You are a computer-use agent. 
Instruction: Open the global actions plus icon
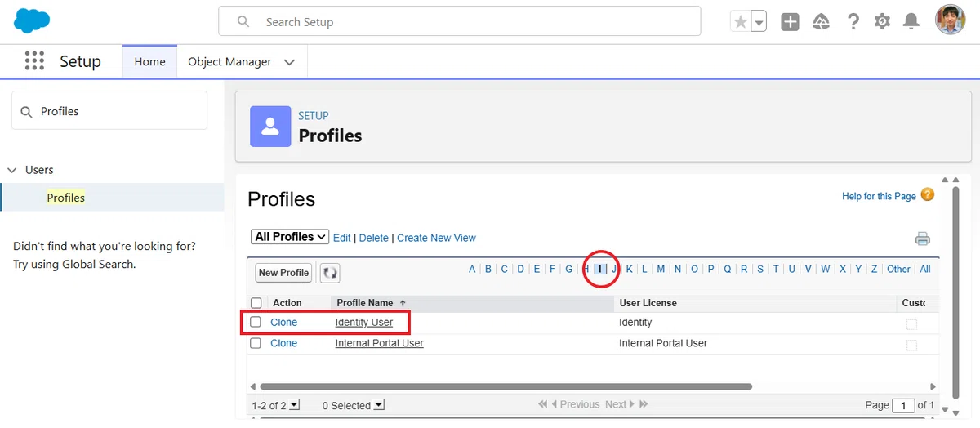pyautogui.click(x=790, y=22)
